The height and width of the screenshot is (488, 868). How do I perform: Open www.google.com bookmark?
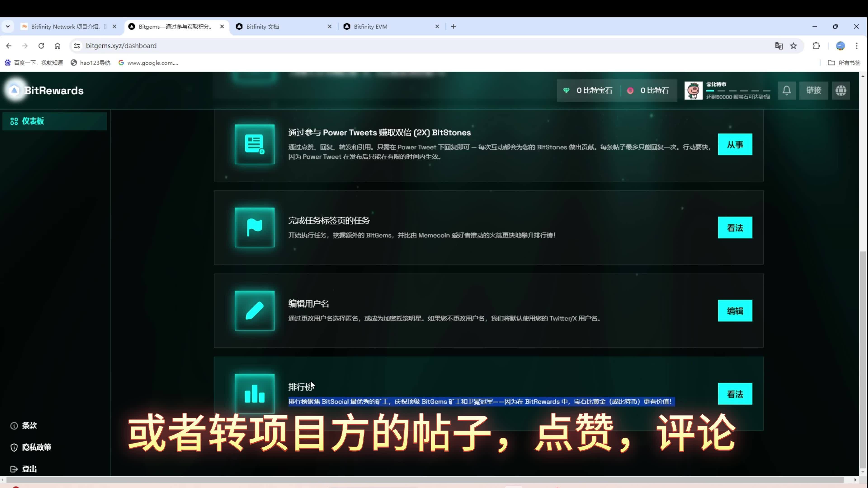pos(149,63)
